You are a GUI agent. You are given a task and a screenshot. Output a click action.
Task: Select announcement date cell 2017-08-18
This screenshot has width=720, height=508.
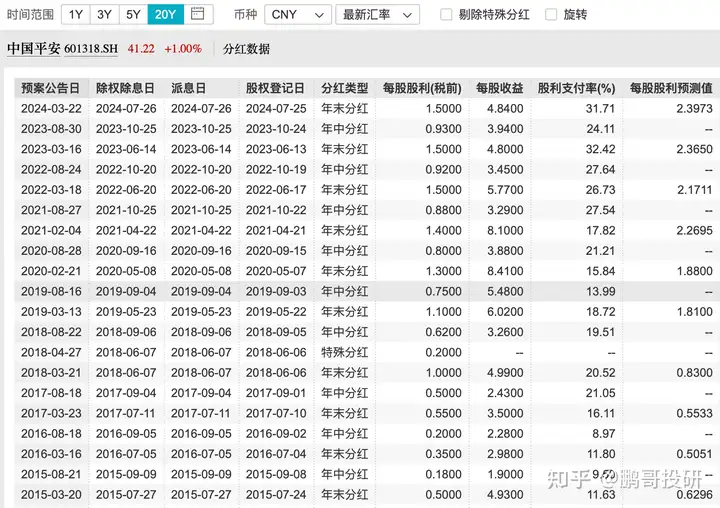pyautogui.click(x=51, y=393)
